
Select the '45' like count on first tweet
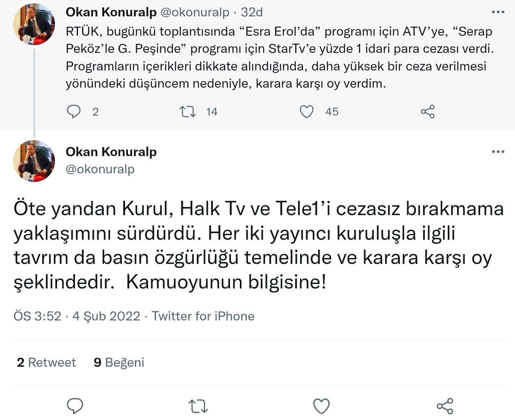[x=332, y=111]
